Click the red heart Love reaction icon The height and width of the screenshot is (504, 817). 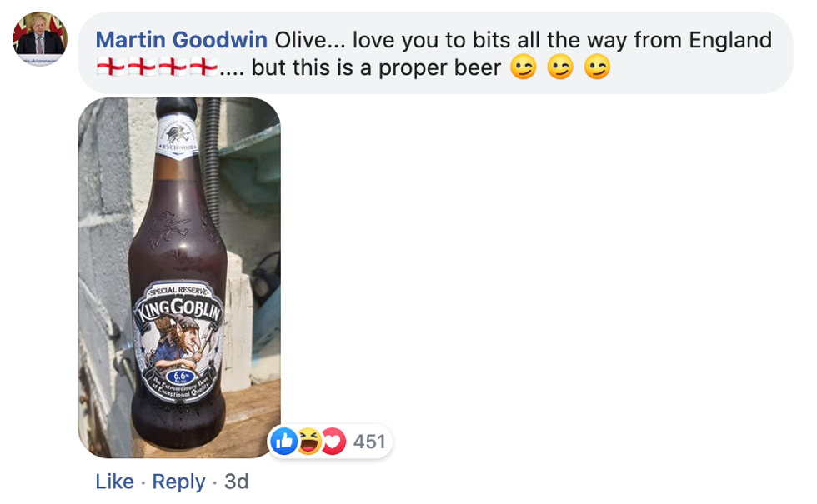tap(333, 442)
